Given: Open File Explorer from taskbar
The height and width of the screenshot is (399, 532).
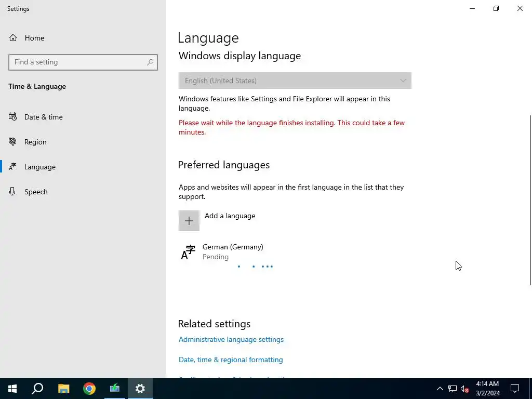Looking at the screenshot, I should pos(63,389).
